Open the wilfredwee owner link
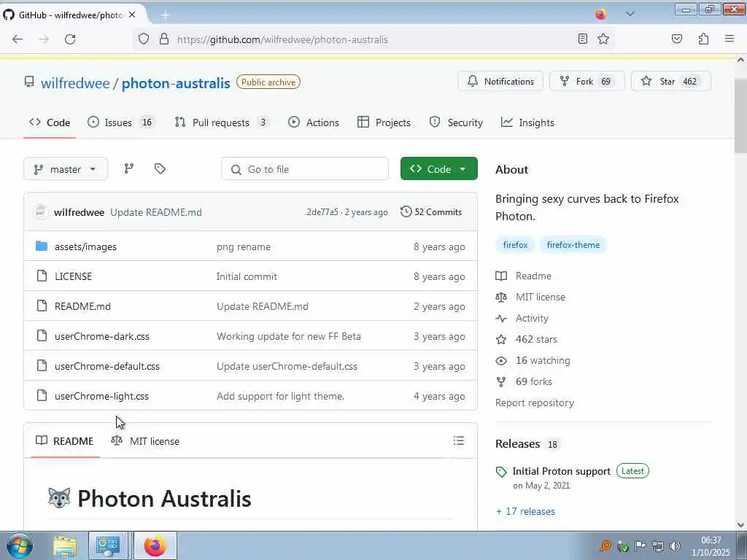The image size is (747, 560). (x=75, y=83)
